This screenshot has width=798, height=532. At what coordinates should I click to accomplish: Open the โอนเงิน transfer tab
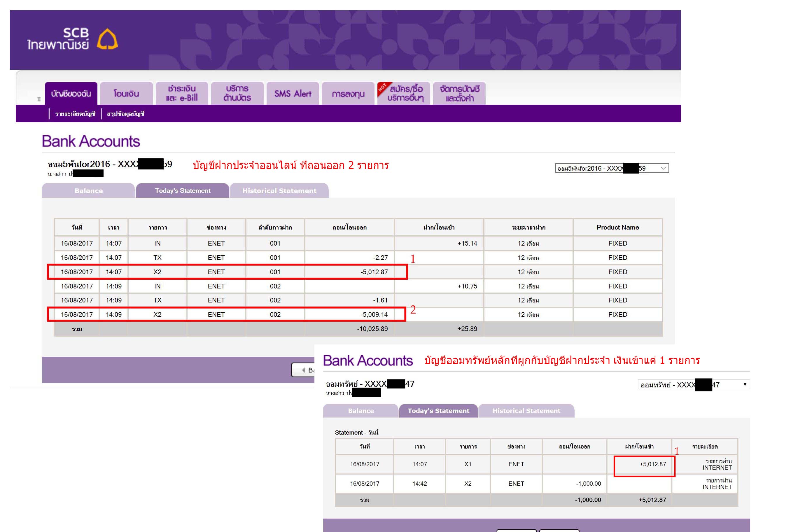point(126,93)
